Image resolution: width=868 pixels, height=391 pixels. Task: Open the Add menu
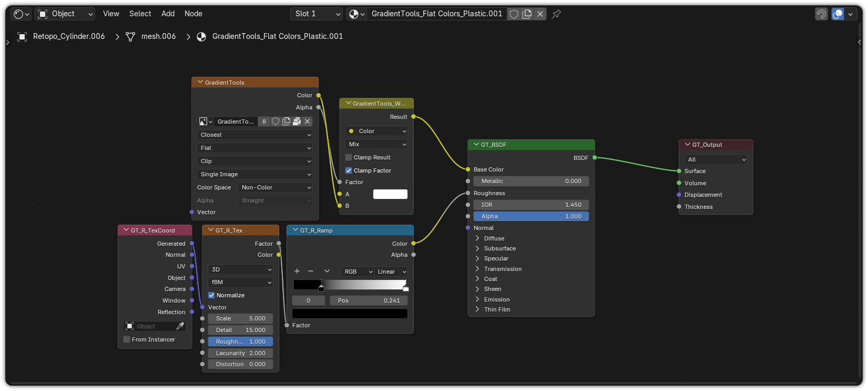(168, 14)
